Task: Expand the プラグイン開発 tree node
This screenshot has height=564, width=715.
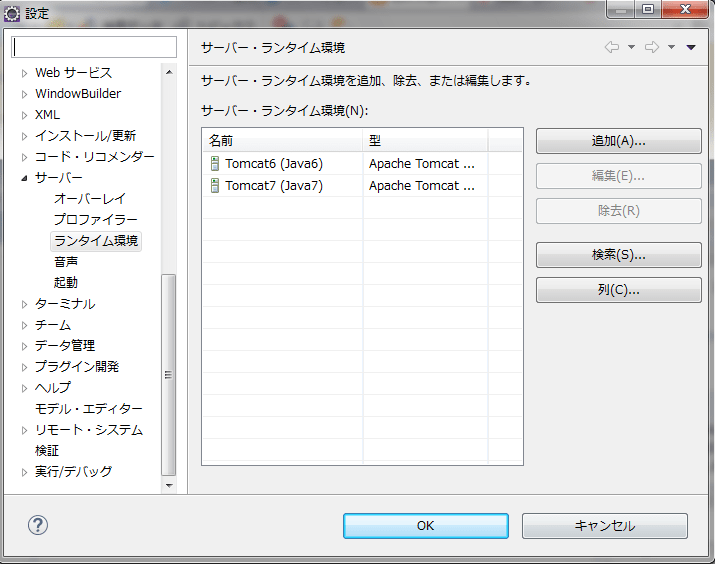Action: coord(24,367)
